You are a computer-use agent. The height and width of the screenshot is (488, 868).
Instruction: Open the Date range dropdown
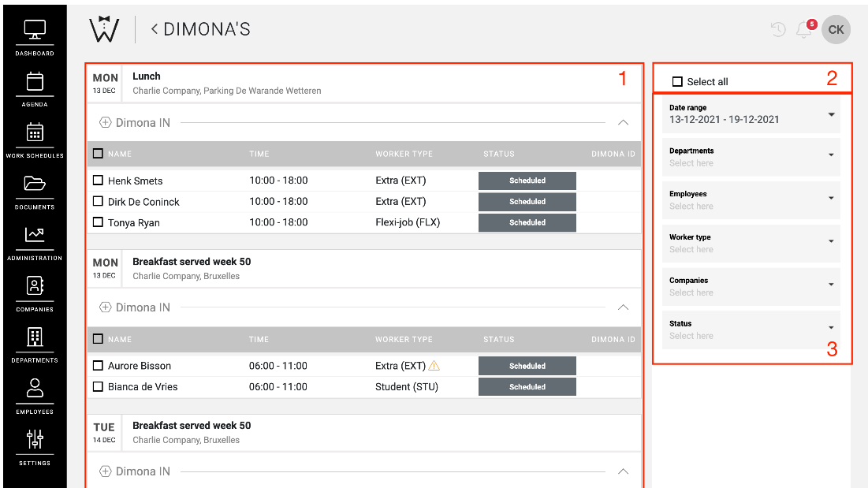(831, 114)
